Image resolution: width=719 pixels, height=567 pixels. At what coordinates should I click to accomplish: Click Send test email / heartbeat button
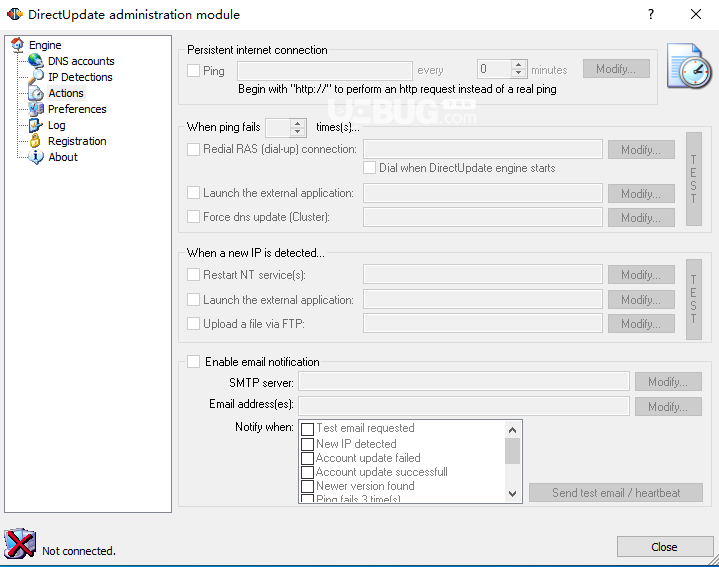coord(616,492)
